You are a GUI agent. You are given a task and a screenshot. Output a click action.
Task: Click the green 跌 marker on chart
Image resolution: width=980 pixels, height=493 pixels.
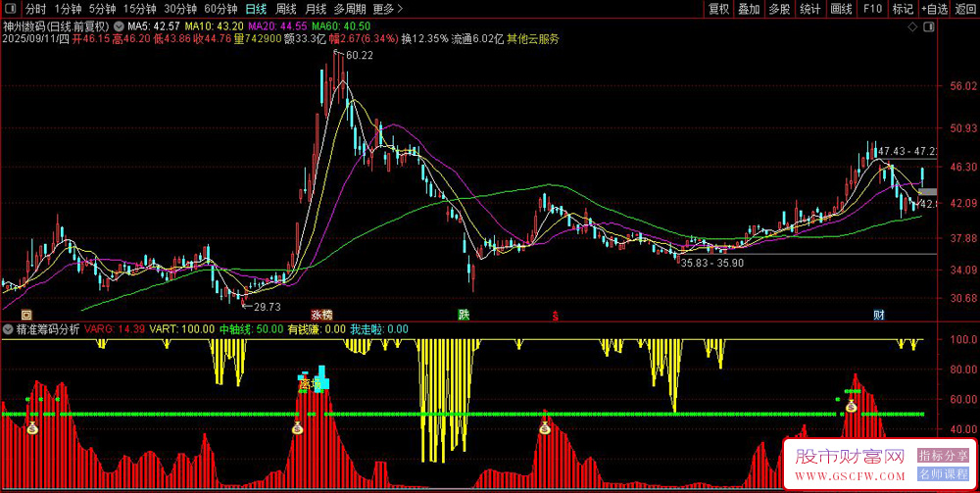[464, 315]
